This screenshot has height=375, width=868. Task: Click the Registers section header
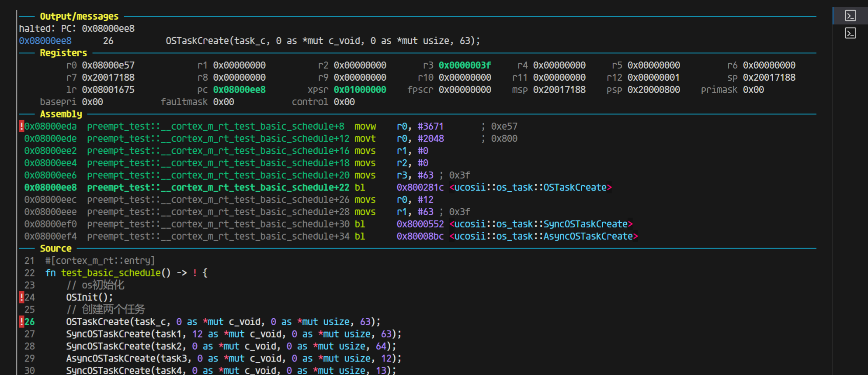coord(63,53)
